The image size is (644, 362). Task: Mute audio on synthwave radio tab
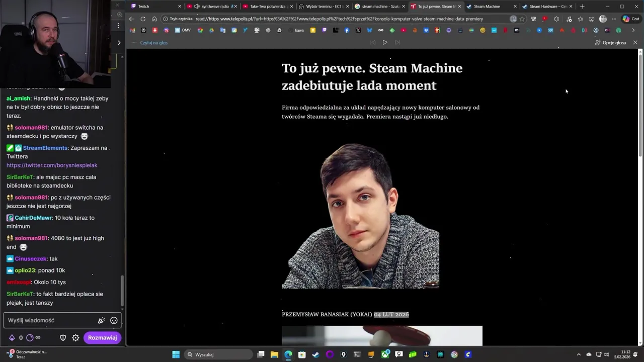[197, 7]
